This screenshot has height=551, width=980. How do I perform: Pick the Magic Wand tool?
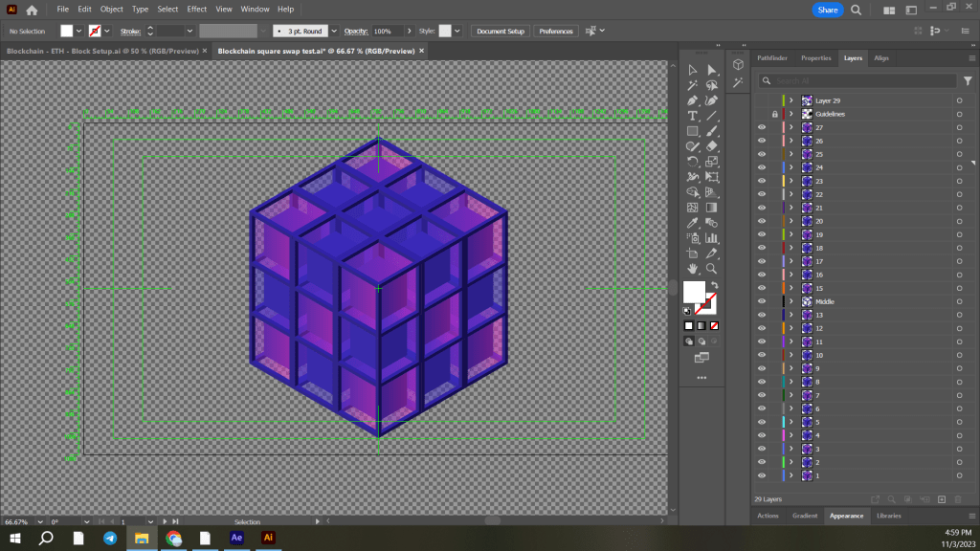tap(693, 85)
